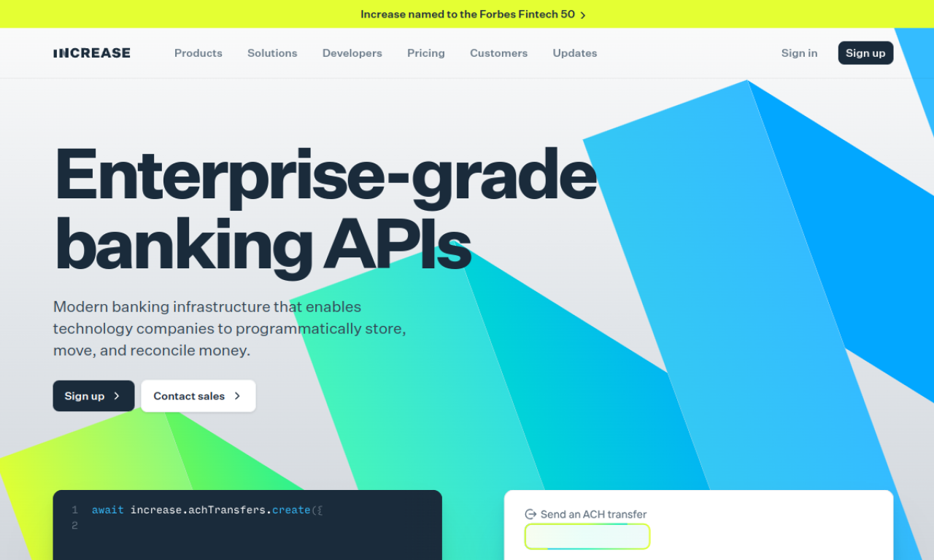Click the ACH transfer arrow icon
Image resolution: width=934 pixels, height=560 pixels.
530,514
